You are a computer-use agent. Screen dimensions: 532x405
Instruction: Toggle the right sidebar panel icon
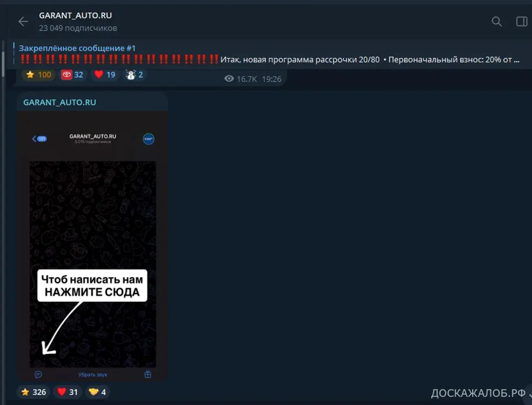click(x=521, y=22)
